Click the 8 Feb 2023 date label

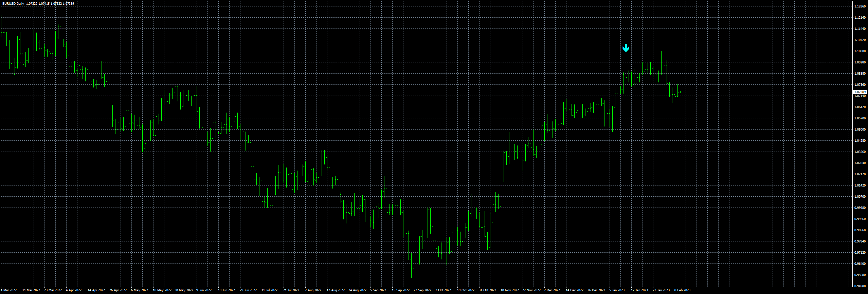[x=682, y=290]
